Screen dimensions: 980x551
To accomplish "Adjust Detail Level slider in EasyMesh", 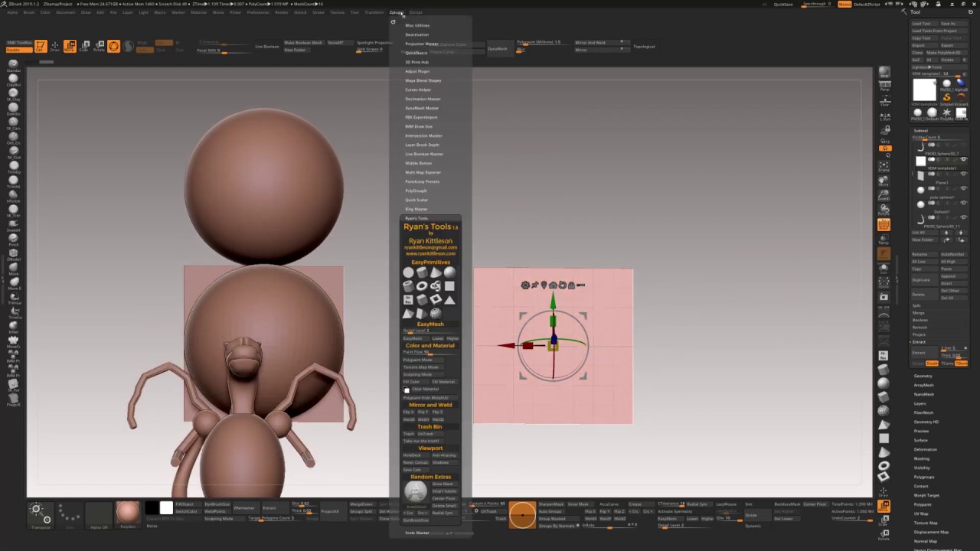I will click(430, 331).
